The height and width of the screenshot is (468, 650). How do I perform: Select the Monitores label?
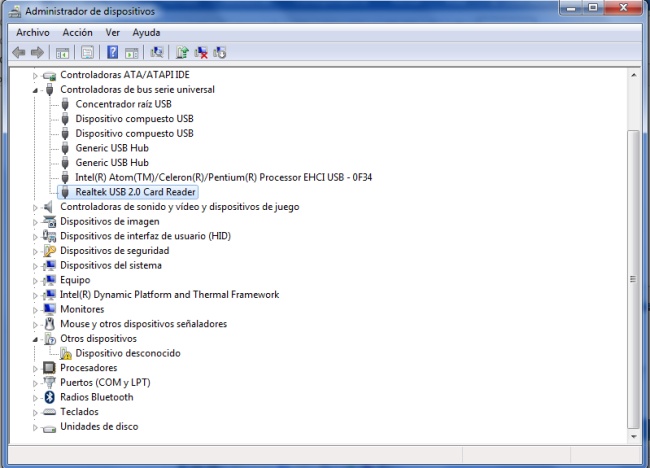point(82,309)
